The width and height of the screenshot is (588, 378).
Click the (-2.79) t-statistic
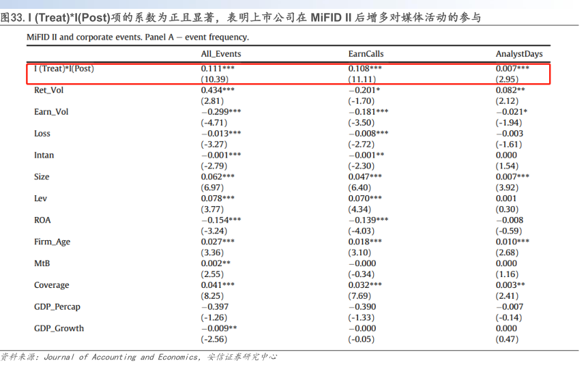pos(214,166)
